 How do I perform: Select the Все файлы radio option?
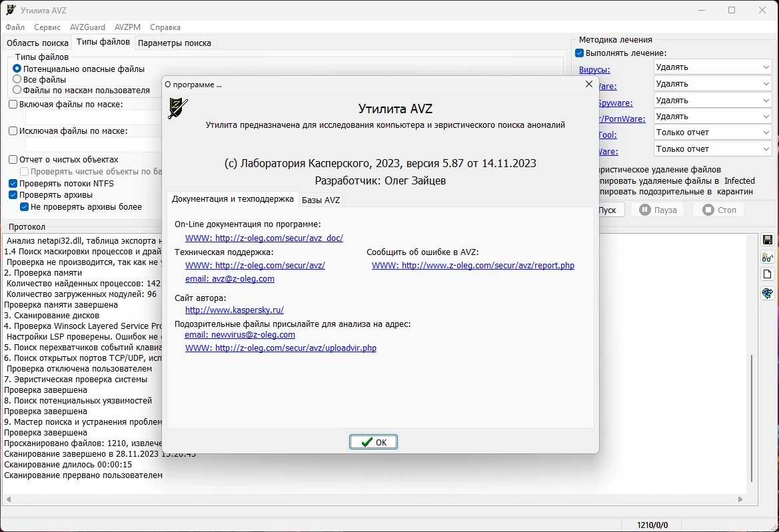17,79
